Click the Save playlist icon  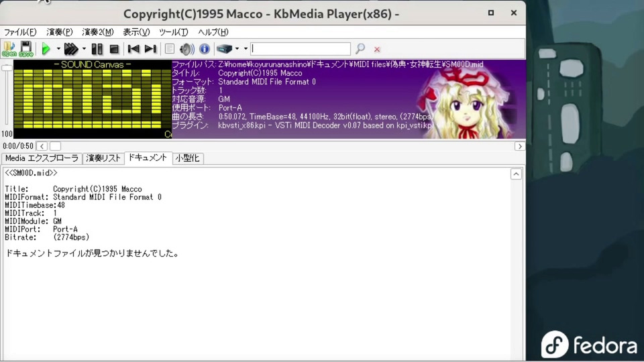26,49
